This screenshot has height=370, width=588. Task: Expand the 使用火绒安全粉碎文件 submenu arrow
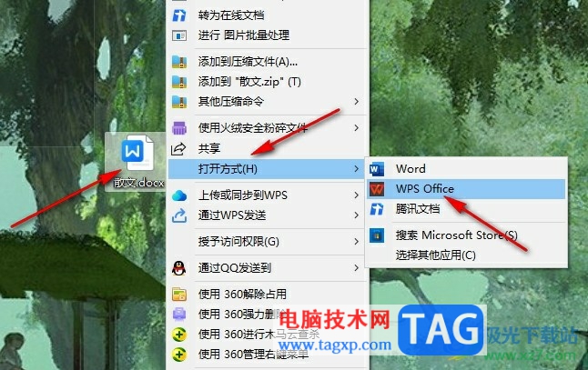tap(356, 128)
